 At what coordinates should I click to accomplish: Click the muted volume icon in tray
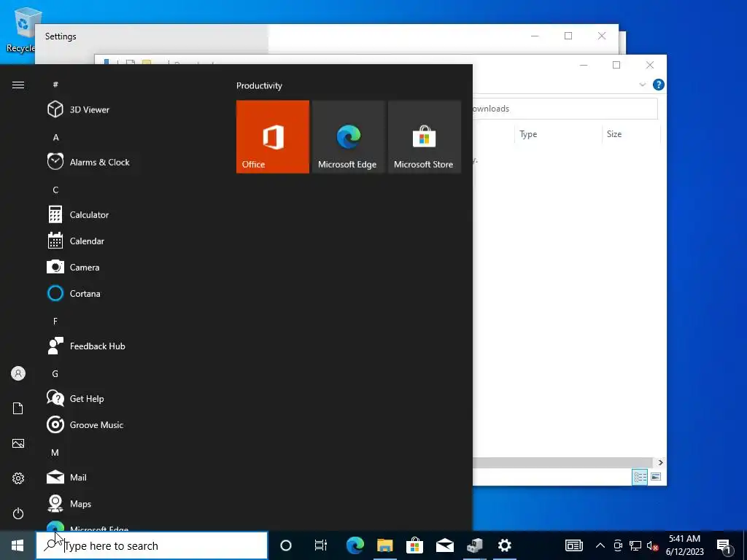[x=652, y=545]
